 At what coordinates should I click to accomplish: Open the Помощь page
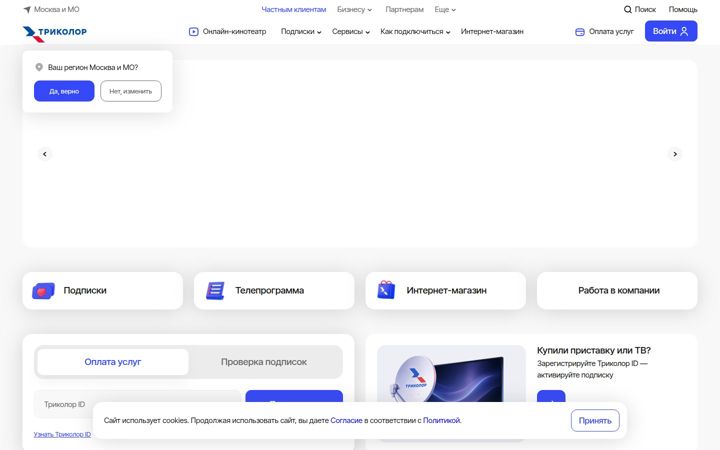(683, 9)
